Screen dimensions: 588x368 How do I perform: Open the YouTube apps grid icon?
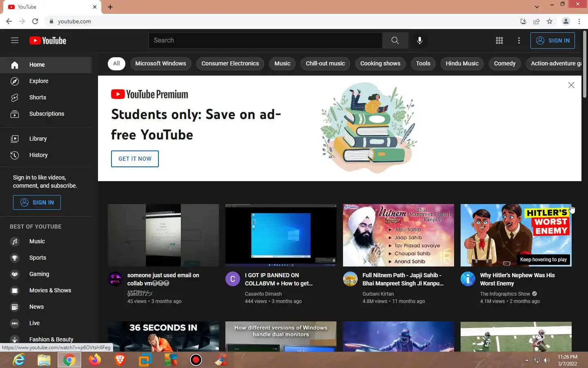pos(499,40)
